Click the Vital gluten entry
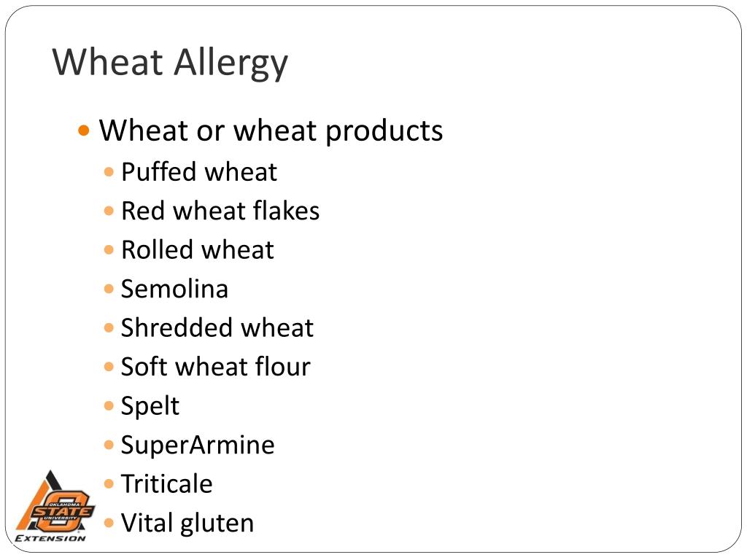747x560 pixels. coord(187,524)
